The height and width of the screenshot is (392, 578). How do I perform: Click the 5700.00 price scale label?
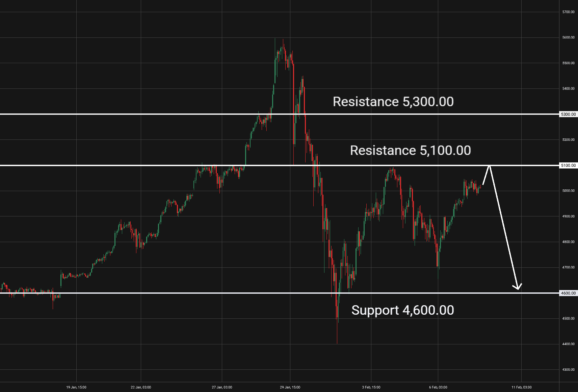(568, 12)
